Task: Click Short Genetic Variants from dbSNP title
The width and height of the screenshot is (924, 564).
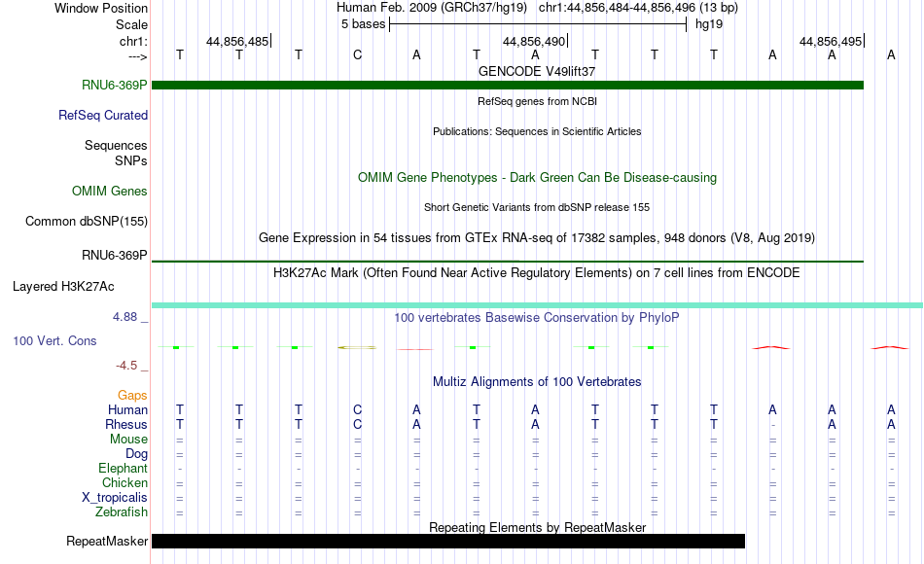Action: click(x=537, y=207)
